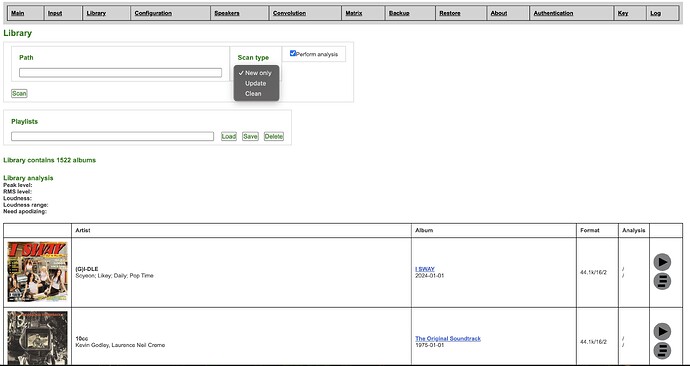Click the 'Need apodizing:' label
The image size is (690, 366).
pyautogui.click(x=25, y=212)
